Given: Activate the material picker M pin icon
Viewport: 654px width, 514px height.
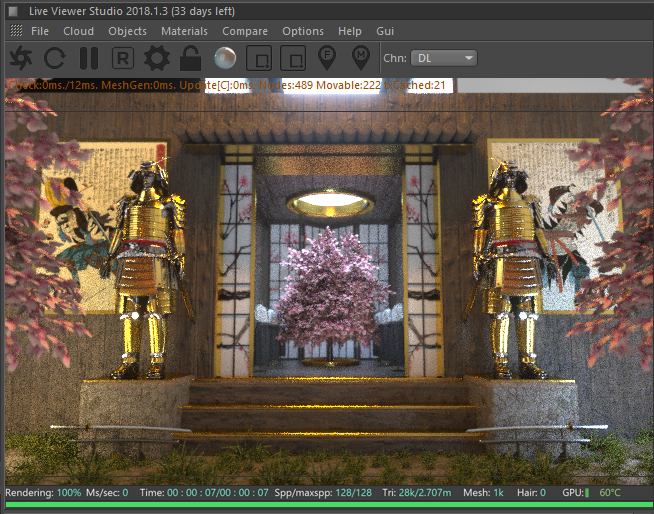Looking at the screenshot, I should pos(361,58).
